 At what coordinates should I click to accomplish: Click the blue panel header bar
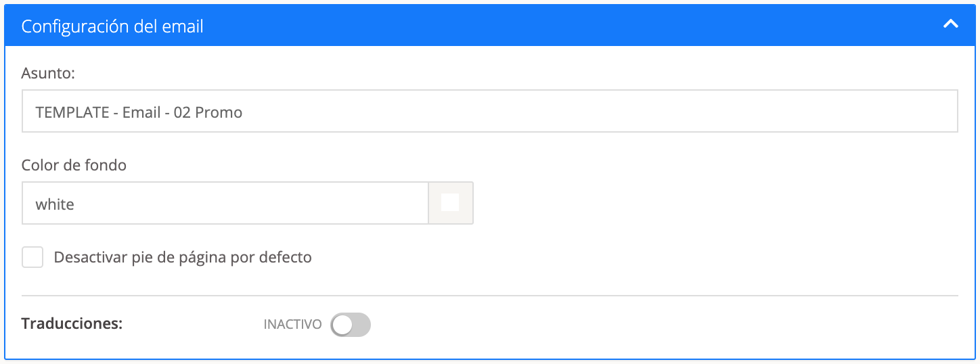541,26
